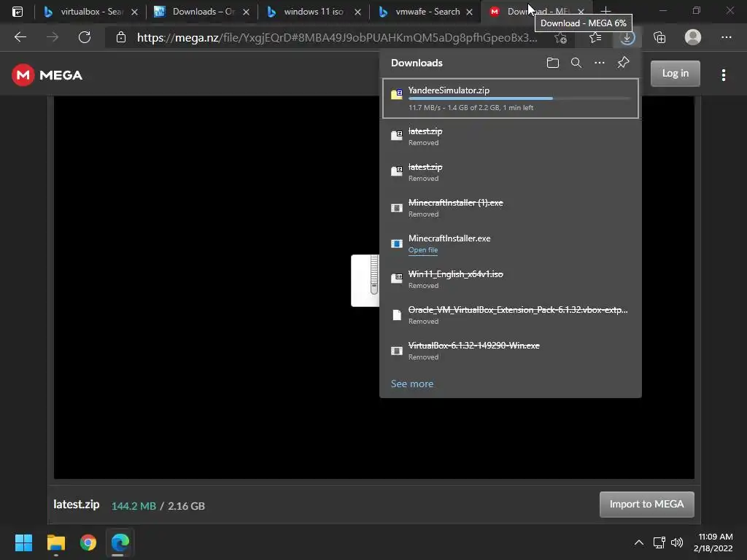Select removed VirtualBox-6.1.32 Win.exe entry

pos(510,351)
